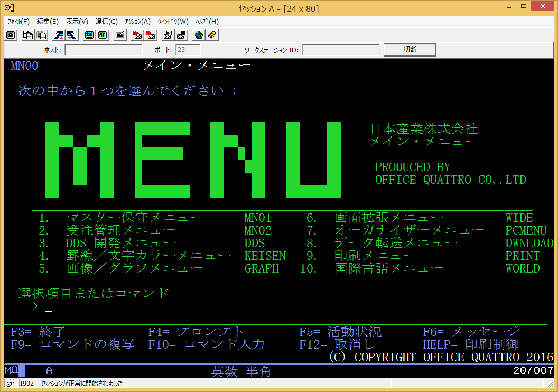This screenshot has width=558, height=392.
Task: Open the keyboard remap icon
Action: [x=120, y=35]
